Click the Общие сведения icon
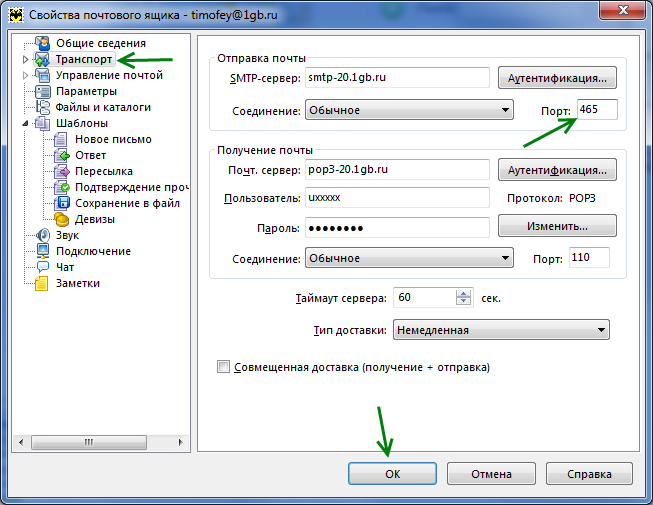The height and width of the screenshot is (505, 653). [x=42, y=43]
